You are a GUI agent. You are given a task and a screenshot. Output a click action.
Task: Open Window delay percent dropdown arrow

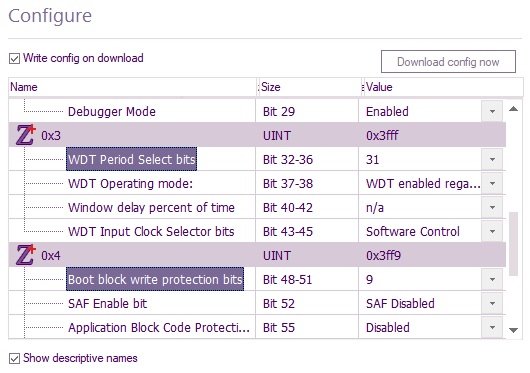pos(492,207)
